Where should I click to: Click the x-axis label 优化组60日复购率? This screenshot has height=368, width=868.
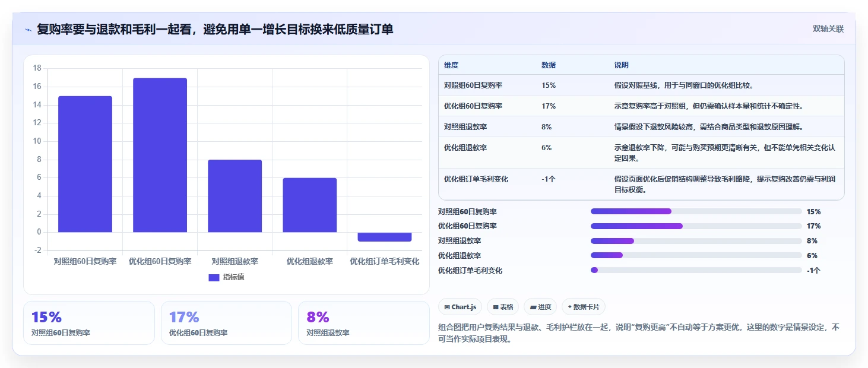tap(160, 261)
